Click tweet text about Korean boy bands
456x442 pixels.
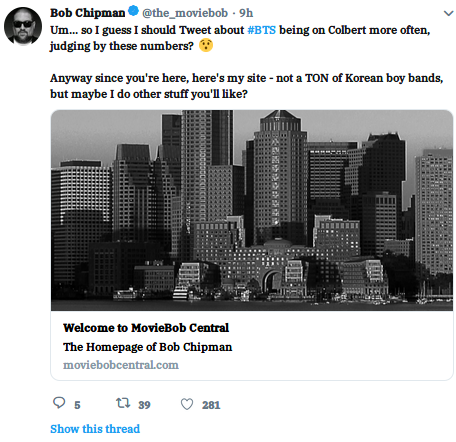coord(247,86)
